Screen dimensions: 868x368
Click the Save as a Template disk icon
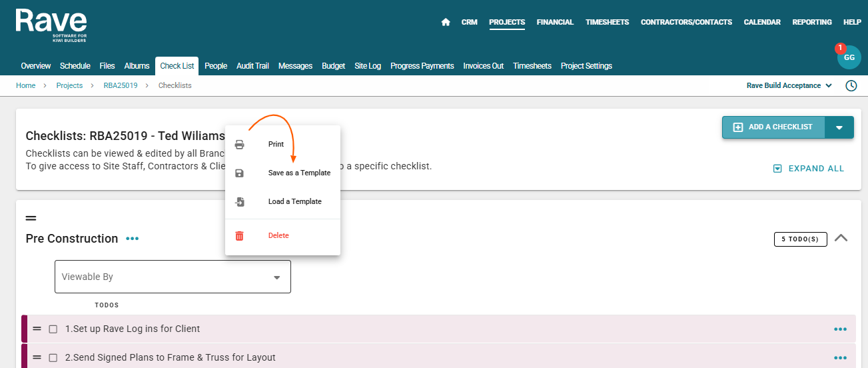coord(240,173)
